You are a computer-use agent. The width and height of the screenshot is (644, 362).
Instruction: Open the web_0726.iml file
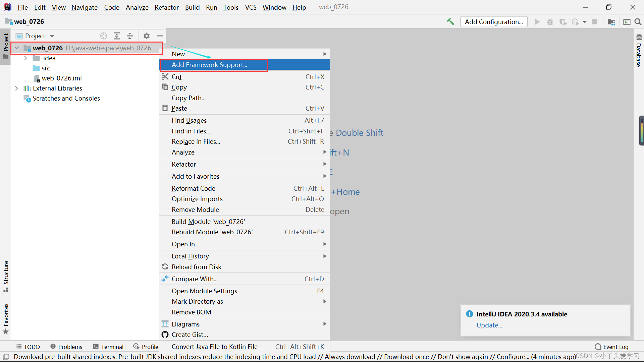(62, 78)
